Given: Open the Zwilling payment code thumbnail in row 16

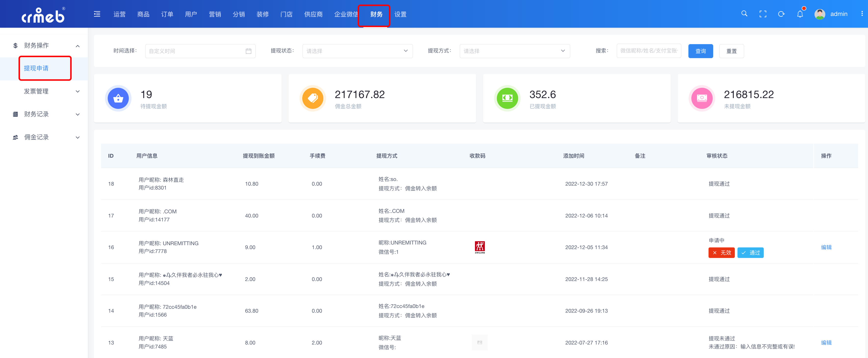Looking at the screenshot, I should [x=480, y=247].
